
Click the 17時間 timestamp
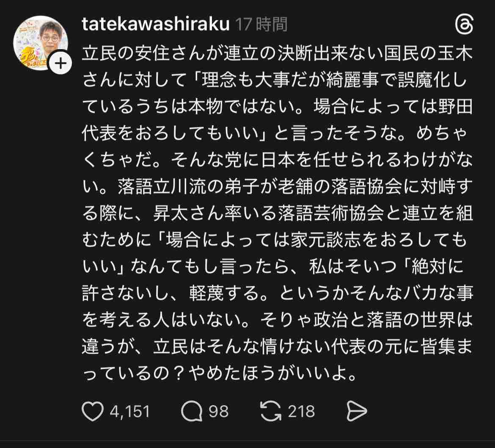point(261,25)
